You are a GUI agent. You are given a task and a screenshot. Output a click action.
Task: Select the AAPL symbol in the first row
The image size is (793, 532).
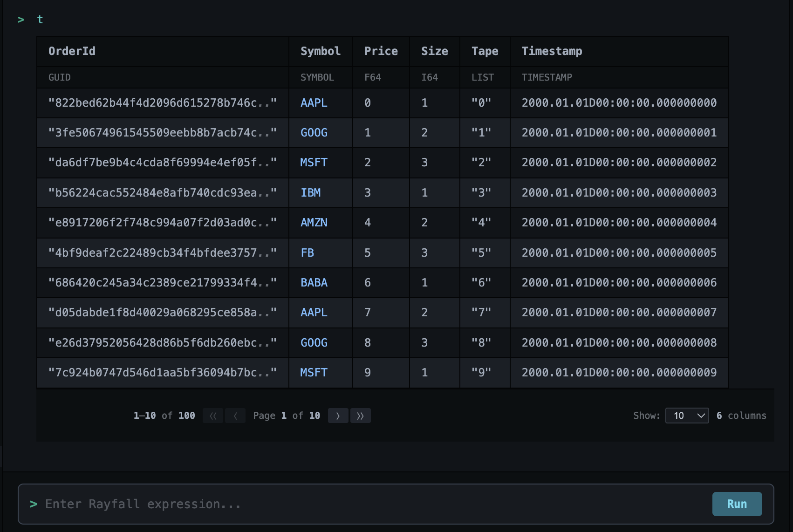click(x=314, y=103)
